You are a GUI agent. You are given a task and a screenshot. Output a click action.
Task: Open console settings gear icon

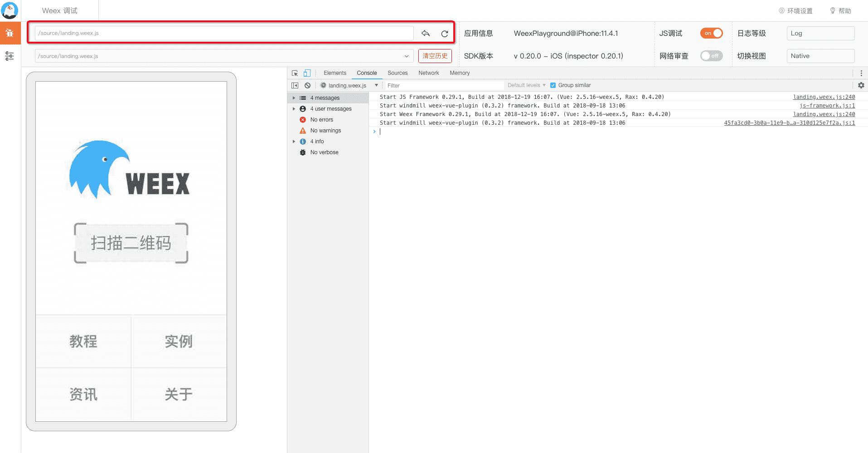tap(861, 85)
